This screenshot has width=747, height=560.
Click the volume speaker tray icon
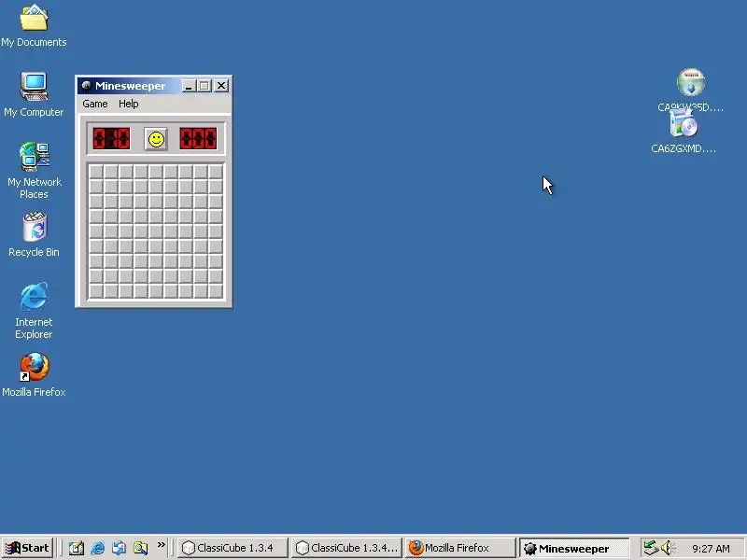tap(668, 548)
